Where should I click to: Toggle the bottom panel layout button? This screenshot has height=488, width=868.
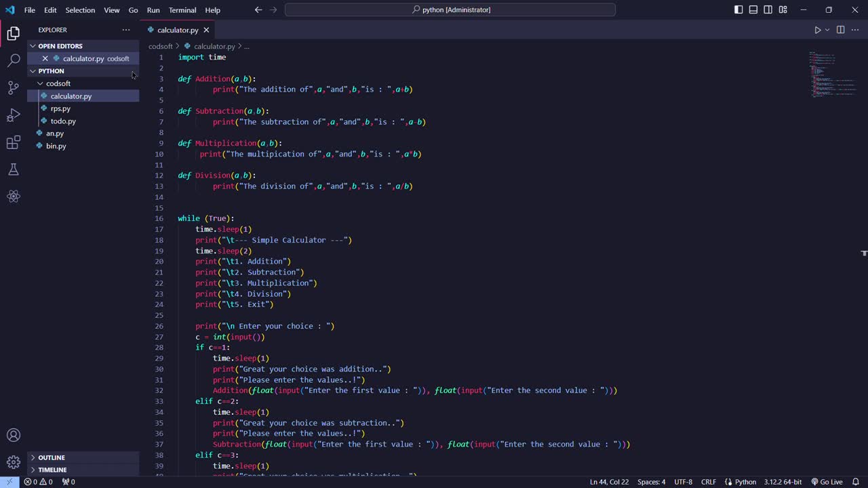tap(753, 9)
